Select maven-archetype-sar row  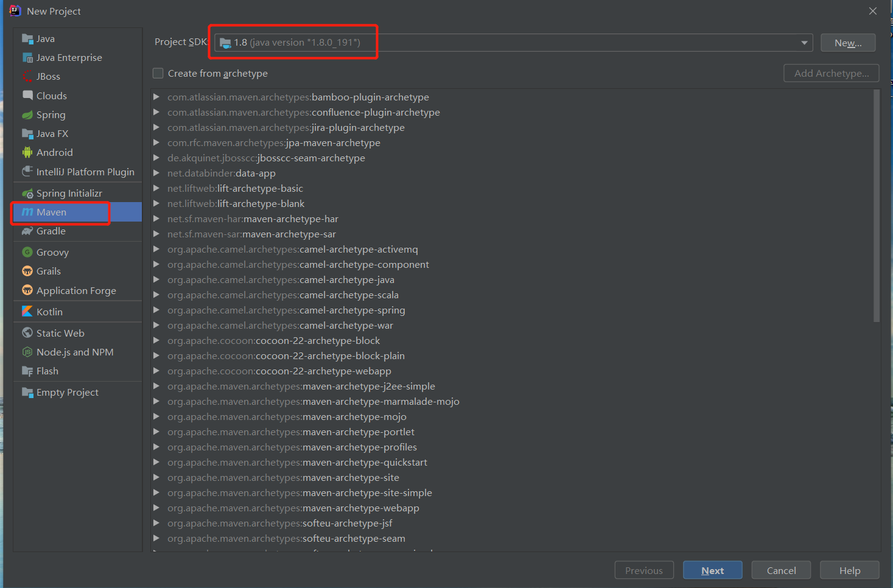pyautogui.click(x=512, y=234)
